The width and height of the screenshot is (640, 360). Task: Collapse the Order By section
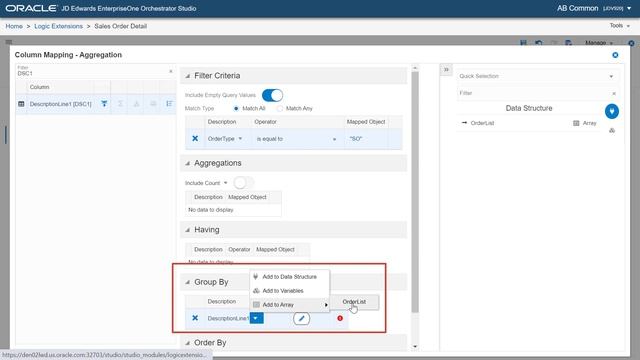click(x=188, y=343)
